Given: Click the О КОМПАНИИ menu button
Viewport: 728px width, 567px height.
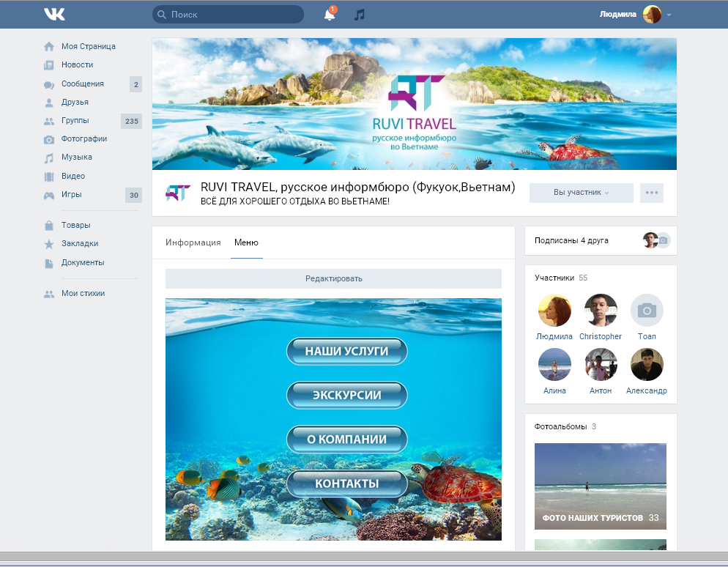Looking at the screenshot, I should (347, 440).
